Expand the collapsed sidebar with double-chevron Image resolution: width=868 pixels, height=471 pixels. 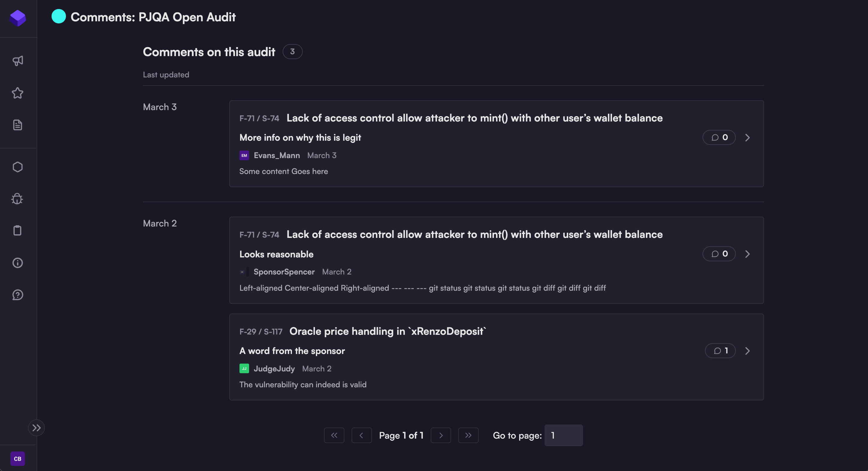36,428
